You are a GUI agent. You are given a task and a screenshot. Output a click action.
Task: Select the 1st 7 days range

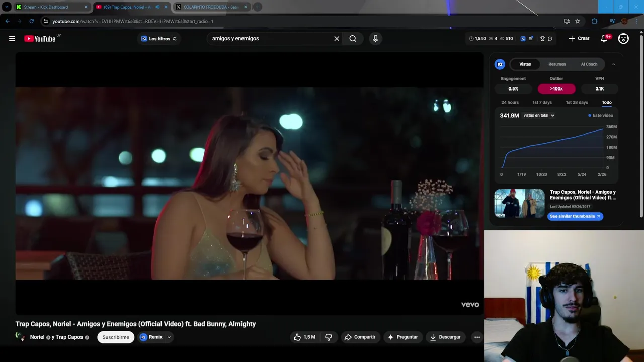[x=542, y=102]
